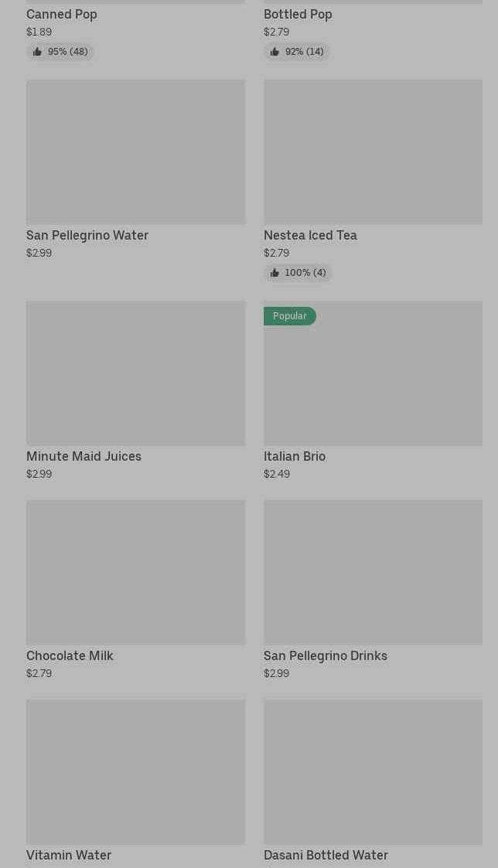The width and height of the screenshot is (498, 868).
Task: Click thumbs-up icon under Canned Pop
Action: pyautogui.click(x=37, y=52)
